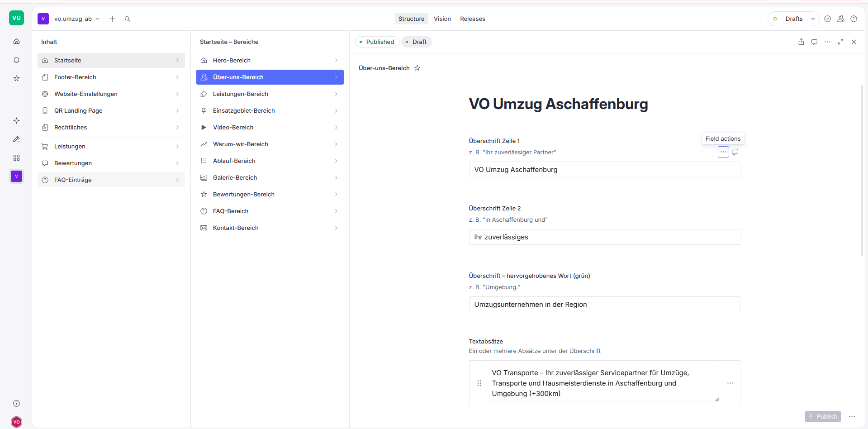Open help icon at bottom of left rail

point(16,403)
